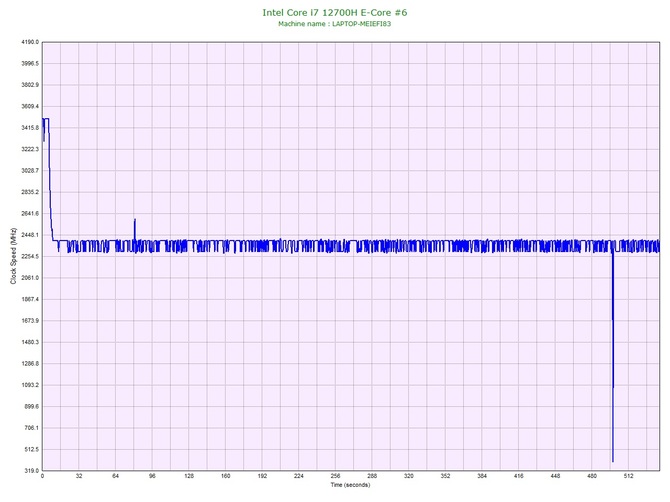The width and height of the screenshot is (670, 502).
Task: Click the Time (seconds) axis label
Action: point(350,485)
